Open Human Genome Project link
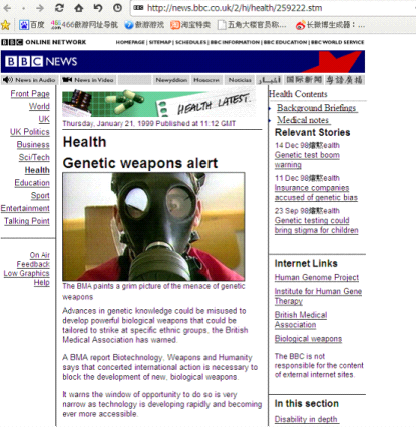 [x=317, y=277]
